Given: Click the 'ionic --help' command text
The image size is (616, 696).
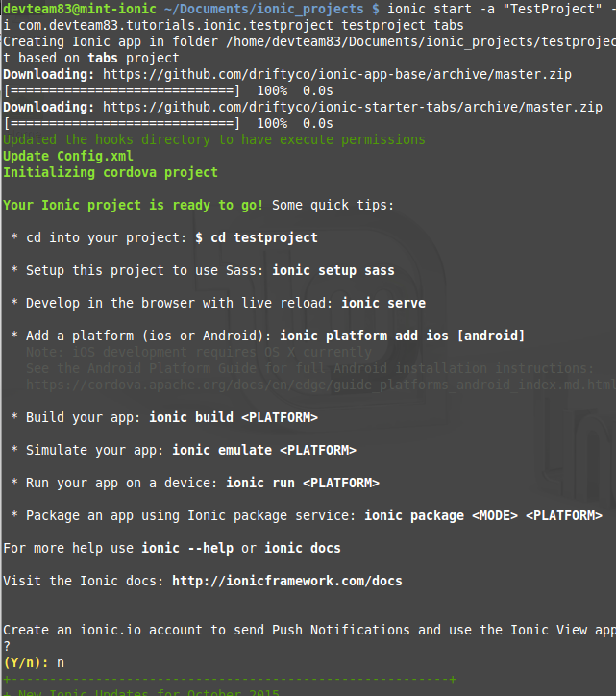Looking at the screenshot, I should (x=187, y=548).
